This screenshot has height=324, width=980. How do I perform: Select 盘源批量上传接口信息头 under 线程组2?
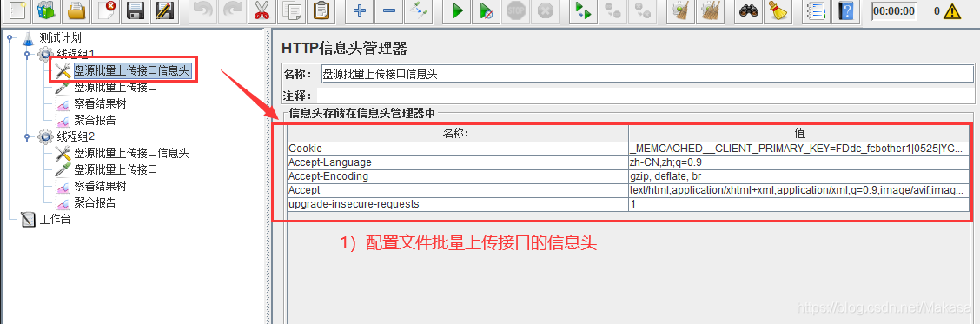[x=131, y=153]
